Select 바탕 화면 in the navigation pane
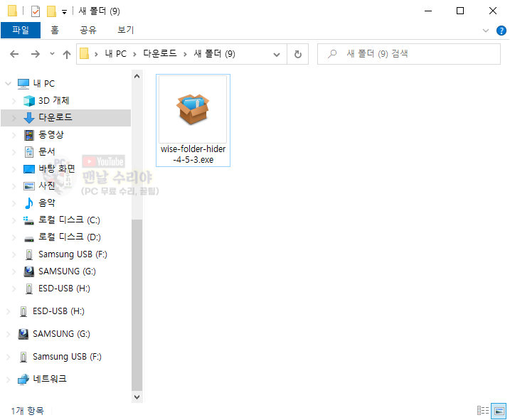Image resolution: width=510 pixels, height=420 pixels. 57,168
